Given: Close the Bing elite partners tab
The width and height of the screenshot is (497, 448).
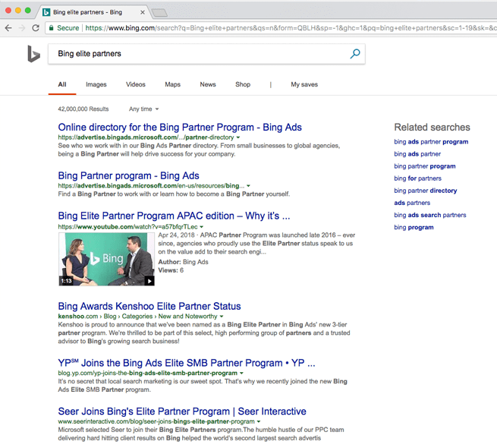Looking at the screenshot, I should (143, 12).
